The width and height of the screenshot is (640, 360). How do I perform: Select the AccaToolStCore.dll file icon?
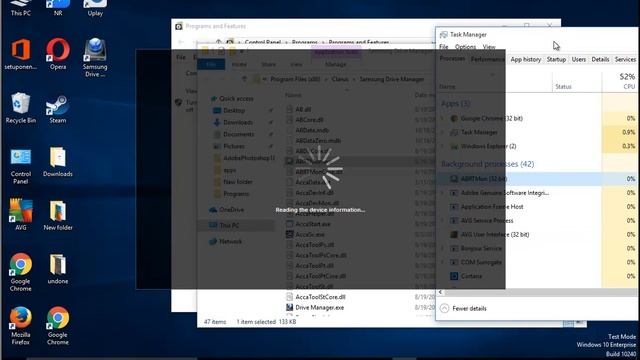point(289,297)
